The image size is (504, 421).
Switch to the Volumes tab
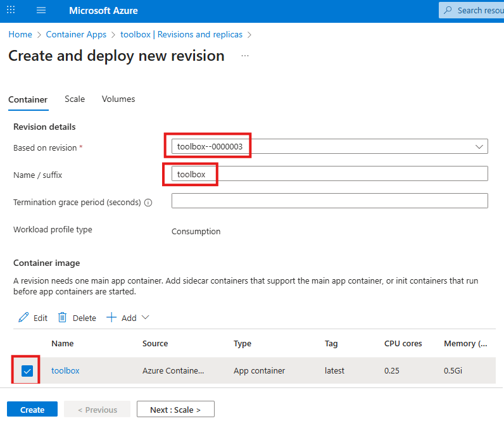[118, 99]
